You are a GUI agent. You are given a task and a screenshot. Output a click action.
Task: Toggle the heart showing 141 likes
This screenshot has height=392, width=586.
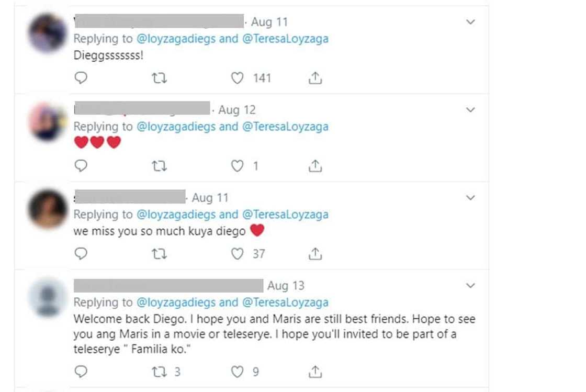238,77
